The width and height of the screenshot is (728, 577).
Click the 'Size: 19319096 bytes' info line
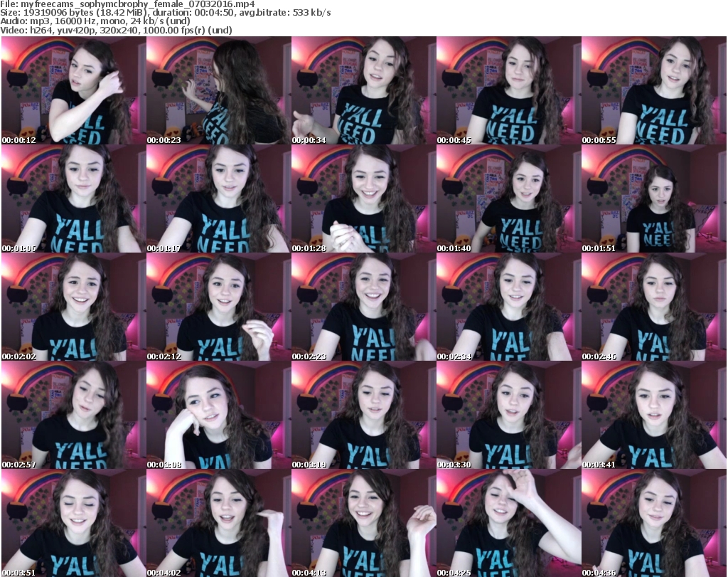click(165, 13)
